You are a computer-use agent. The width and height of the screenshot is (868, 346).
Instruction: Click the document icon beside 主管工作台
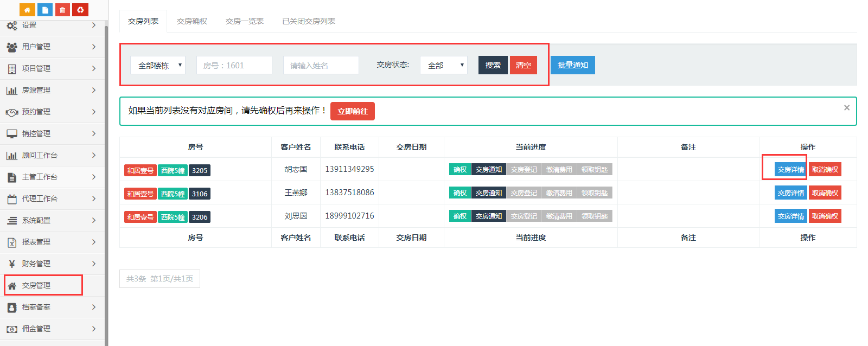tap(11, 177)
